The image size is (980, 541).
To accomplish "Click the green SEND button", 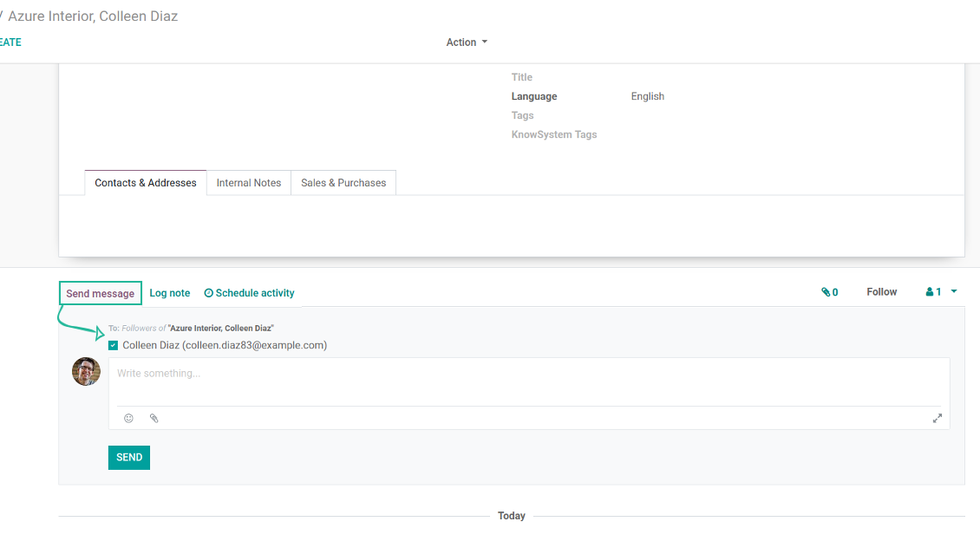I will (x=129, y=457).
